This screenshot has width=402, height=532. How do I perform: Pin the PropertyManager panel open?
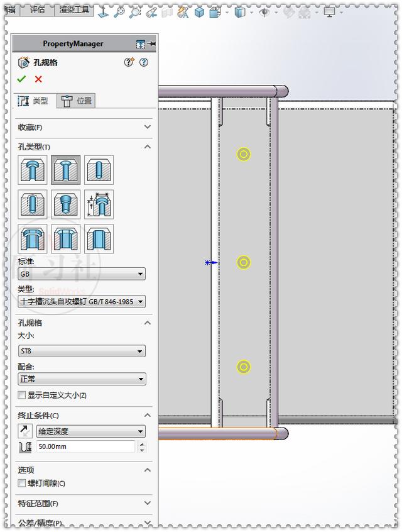pos(151,44)
